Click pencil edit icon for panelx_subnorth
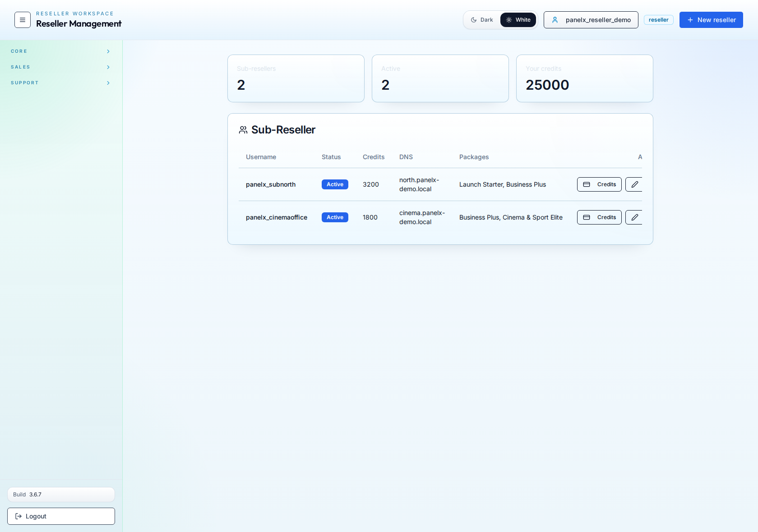The width and height of the screenshot is (758, 532). [x=634, y=184]
